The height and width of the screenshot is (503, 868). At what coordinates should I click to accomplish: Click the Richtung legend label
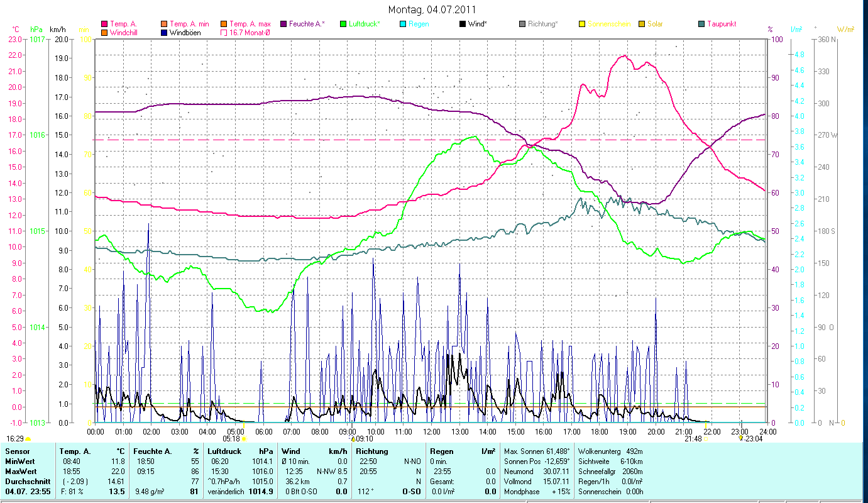click(x=542, y=24)
